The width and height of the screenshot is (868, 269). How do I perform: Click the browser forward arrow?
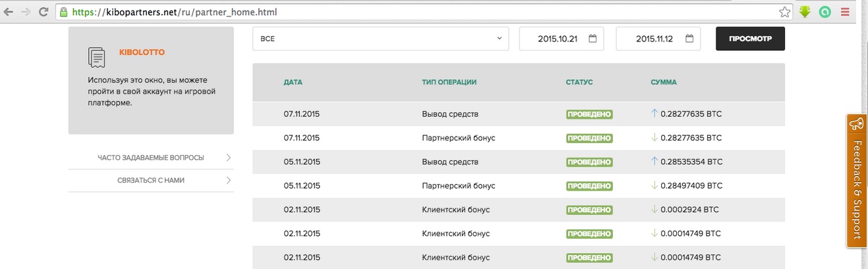click(x=26, y=12)
